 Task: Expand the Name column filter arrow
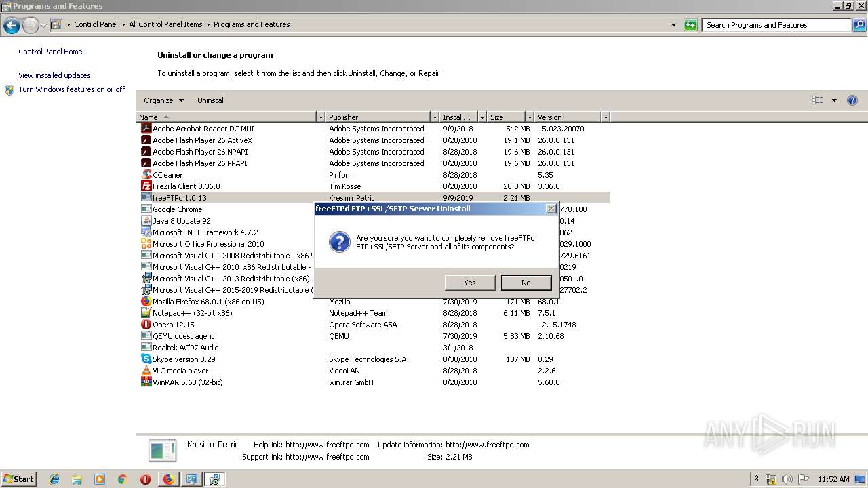pos(321,117)
